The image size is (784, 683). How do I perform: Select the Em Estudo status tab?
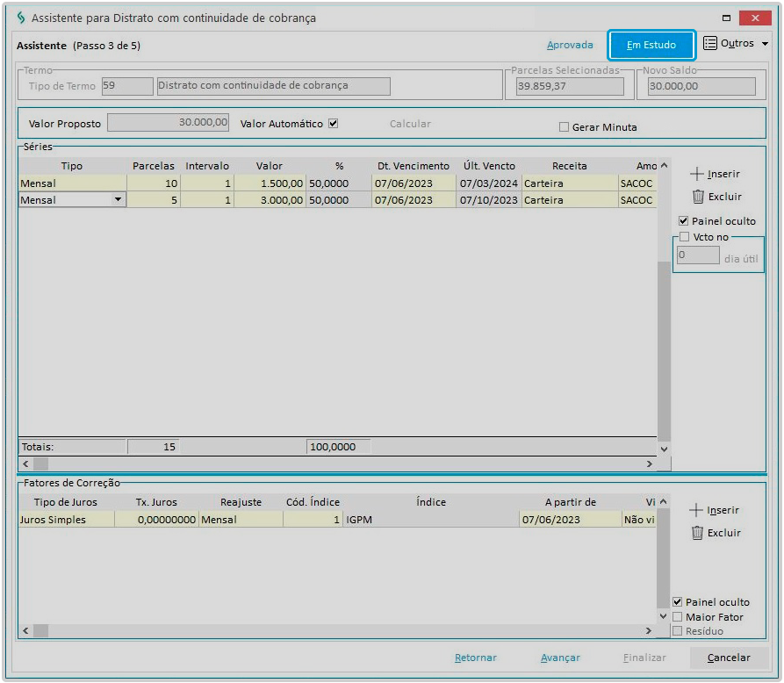[651, 45]
